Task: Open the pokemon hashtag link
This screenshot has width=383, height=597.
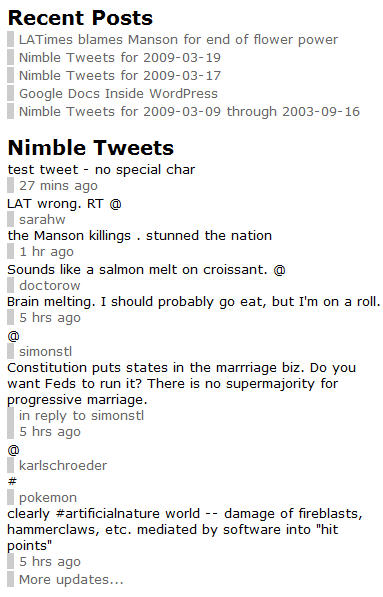Action: click(x=48, y=498)
